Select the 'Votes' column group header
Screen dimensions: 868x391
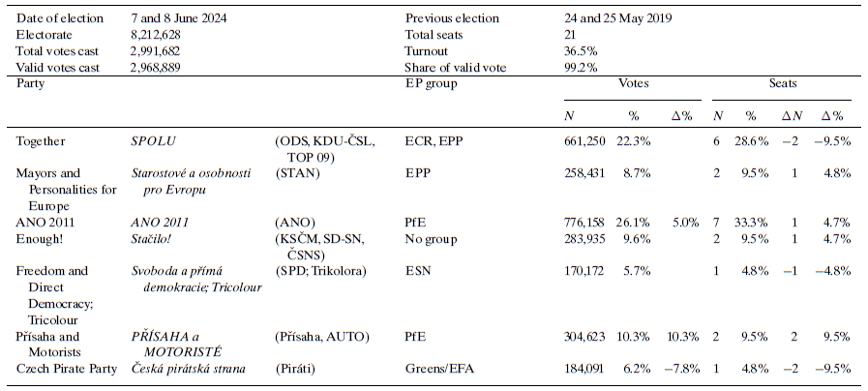point(633,84)
